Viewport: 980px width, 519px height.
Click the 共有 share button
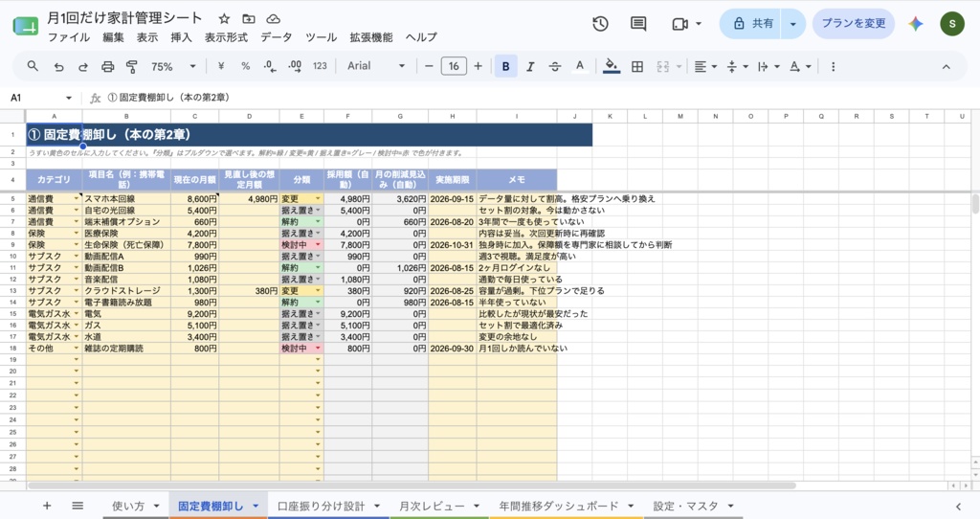coord(752,24)
